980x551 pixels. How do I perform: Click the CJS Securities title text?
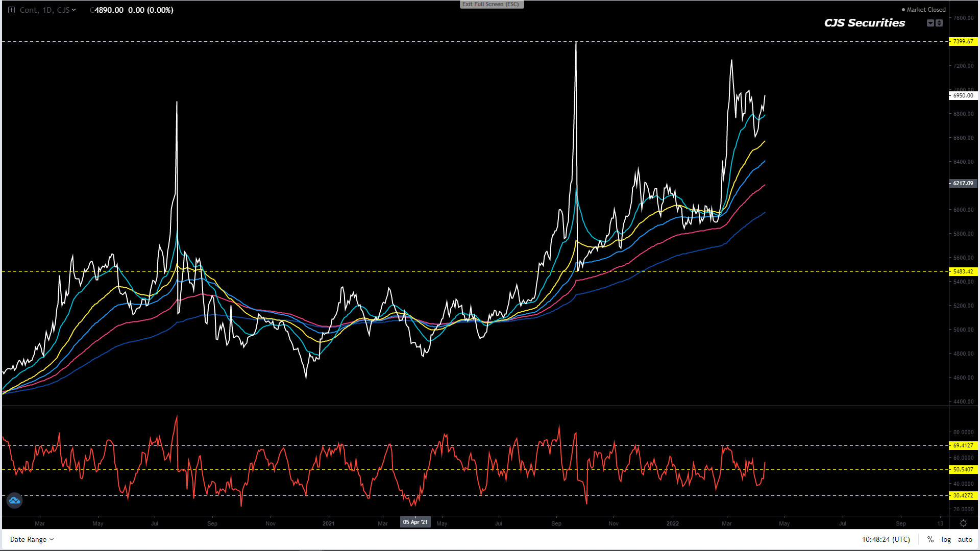point(864,23)
